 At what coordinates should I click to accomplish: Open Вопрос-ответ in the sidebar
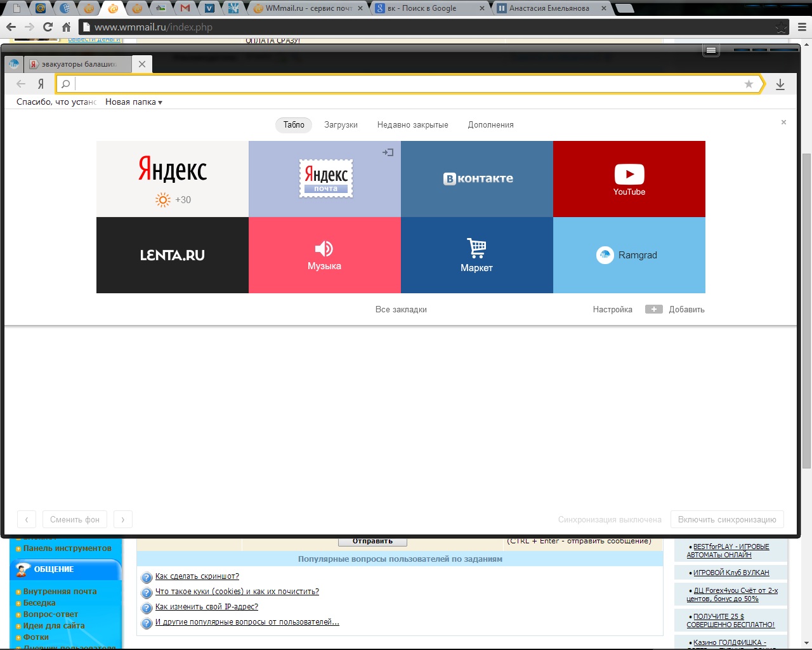pyautogui.click(x=51, y=614)
